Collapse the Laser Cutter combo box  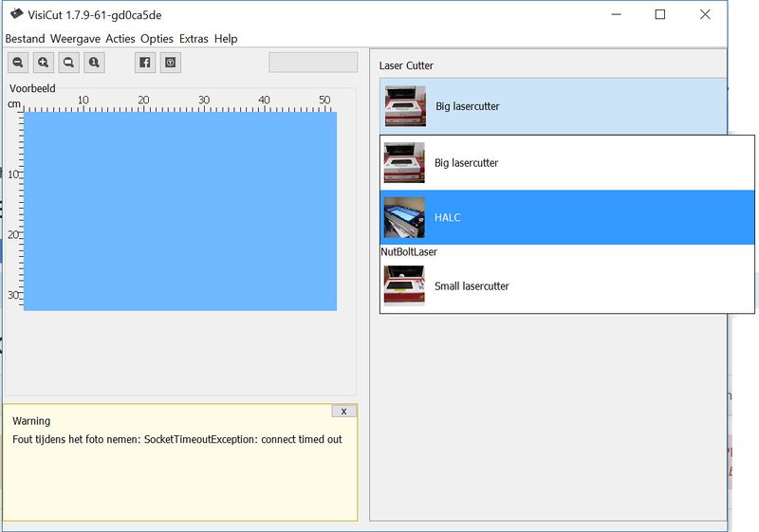(552, 106)
